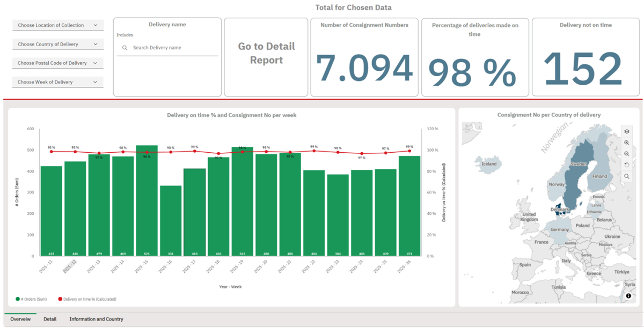Zoom out on the map
The width and height of the screenshot is (644, 328).
click(x=626, y=154)
